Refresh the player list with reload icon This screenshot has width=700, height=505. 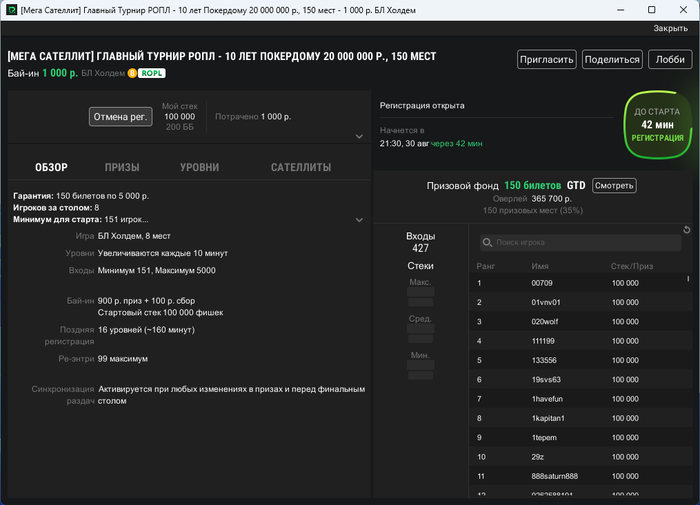pos(687,230)
